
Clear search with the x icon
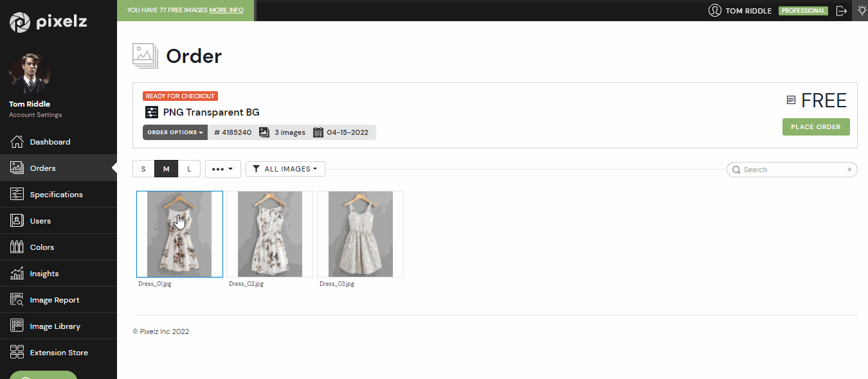click(849, 170)
